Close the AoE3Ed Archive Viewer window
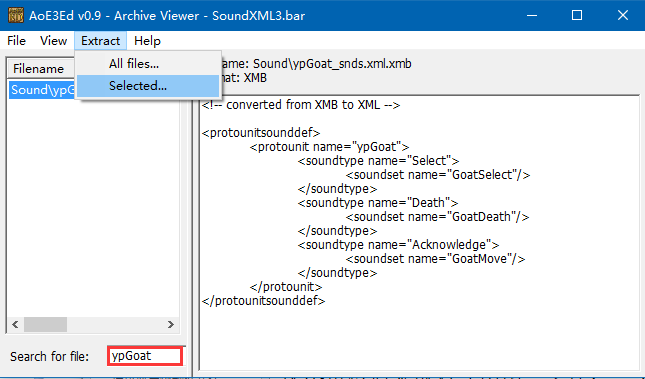This screenshot has width=645, height=379. pos(622,15)
